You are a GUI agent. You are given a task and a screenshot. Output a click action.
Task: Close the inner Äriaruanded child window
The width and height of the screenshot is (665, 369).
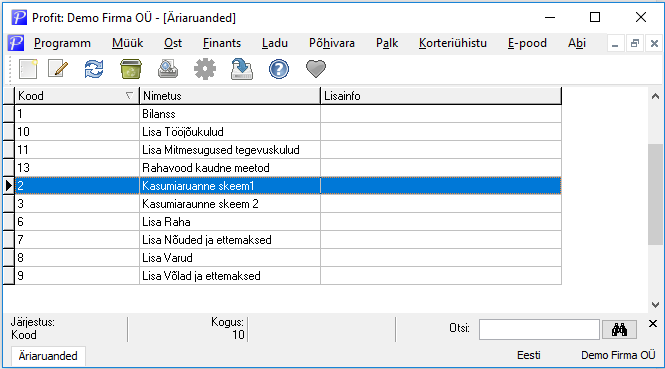pos(654,44)
